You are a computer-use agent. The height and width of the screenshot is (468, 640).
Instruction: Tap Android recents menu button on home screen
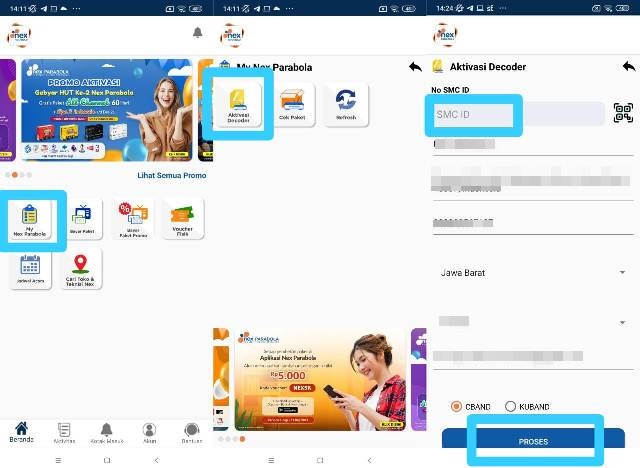tap(58, 460)
